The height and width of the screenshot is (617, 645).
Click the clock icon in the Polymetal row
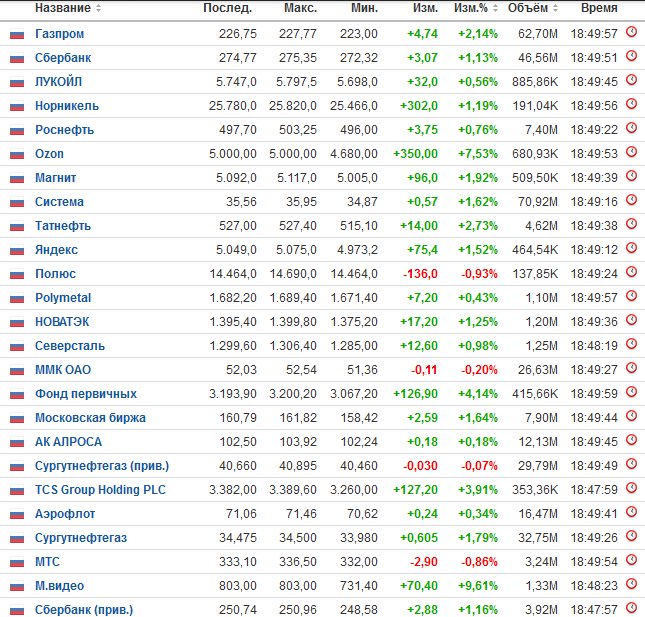point(631,296)
